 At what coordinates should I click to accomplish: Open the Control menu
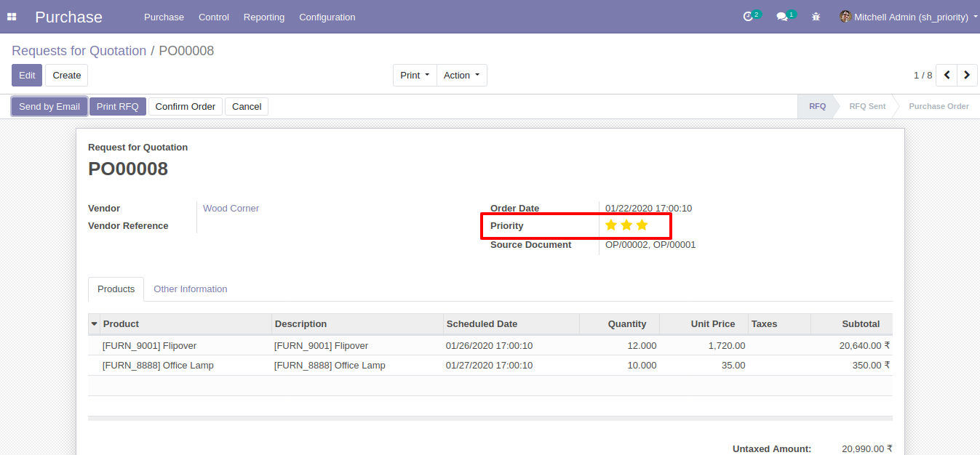[214, 17]
